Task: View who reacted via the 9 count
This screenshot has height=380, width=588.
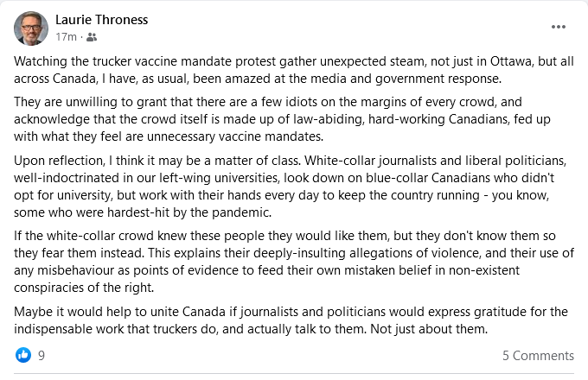Action: pos(42,355)
